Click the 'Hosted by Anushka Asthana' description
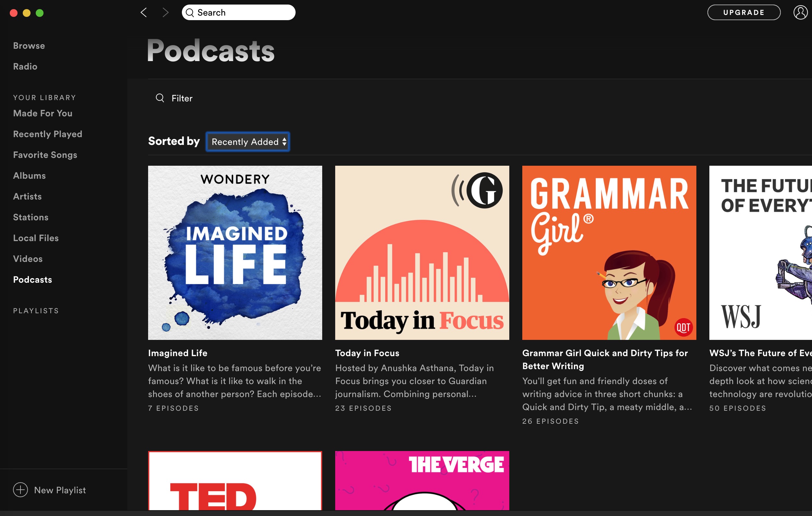This screenshot has width=812, height=516. [x=414, y=381]
